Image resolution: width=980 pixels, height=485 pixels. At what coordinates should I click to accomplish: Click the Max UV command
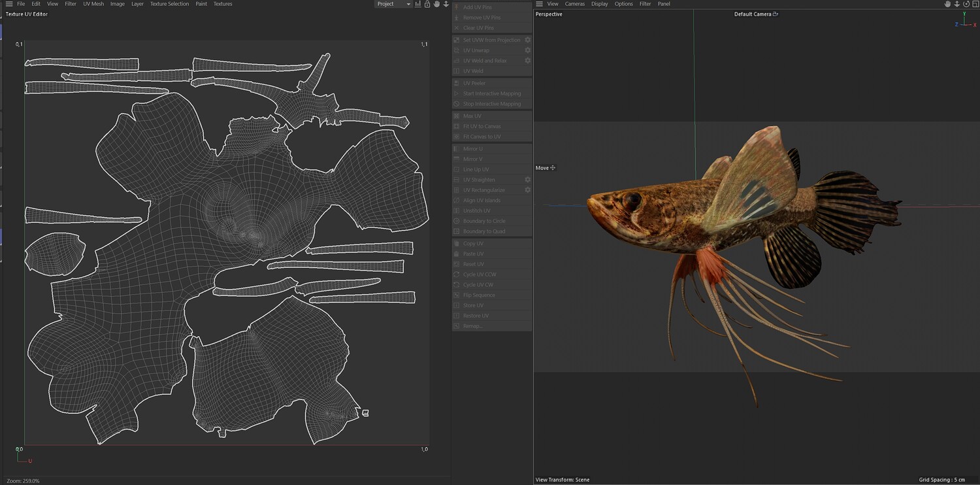[x=492, y=116]
